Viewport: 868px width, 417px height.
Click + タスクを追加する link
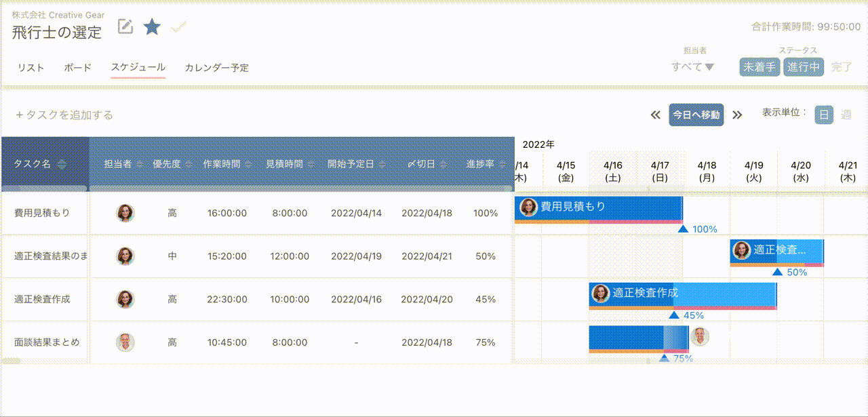(64, 115)
